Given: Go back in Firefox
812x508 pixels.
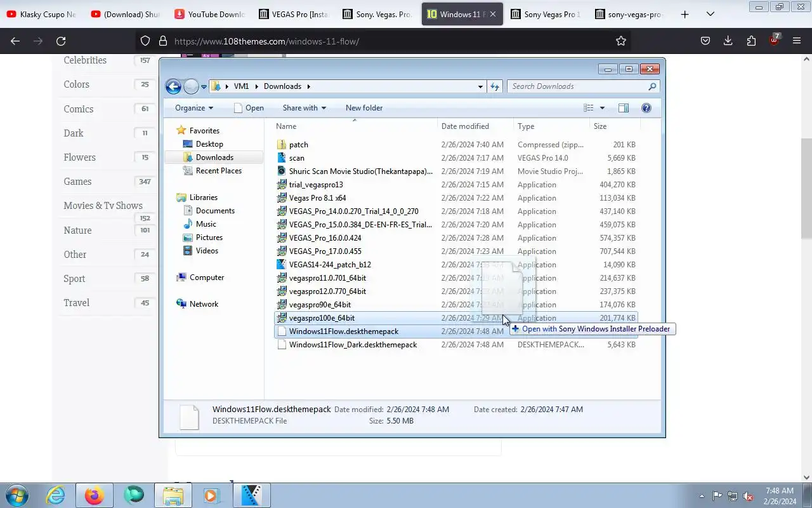Looking at the screenshot, I should tap(15, 41).
